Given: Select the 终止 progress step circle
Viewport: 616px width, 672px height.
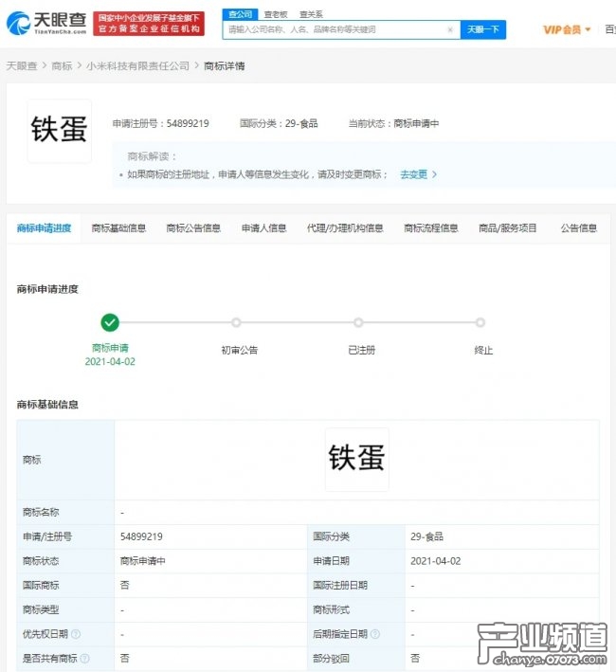Looking at the screenshot, I should [x=480, y=322].
